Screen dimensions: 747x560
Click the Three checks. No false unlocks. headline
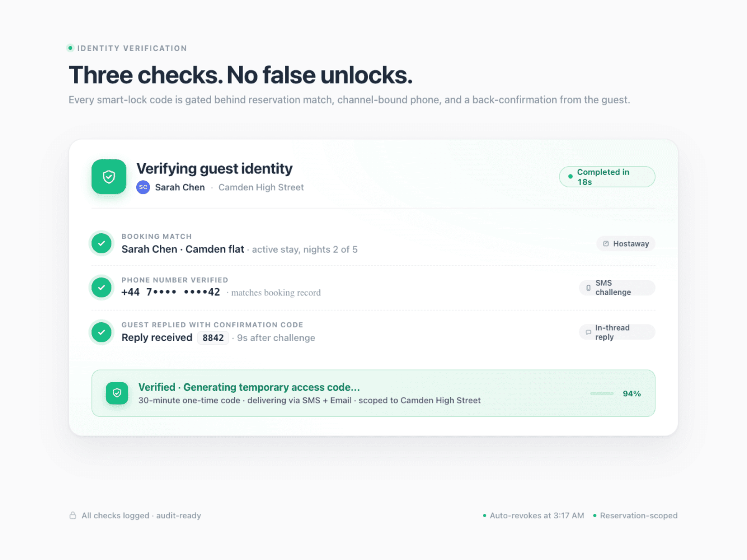coord(241,75)
